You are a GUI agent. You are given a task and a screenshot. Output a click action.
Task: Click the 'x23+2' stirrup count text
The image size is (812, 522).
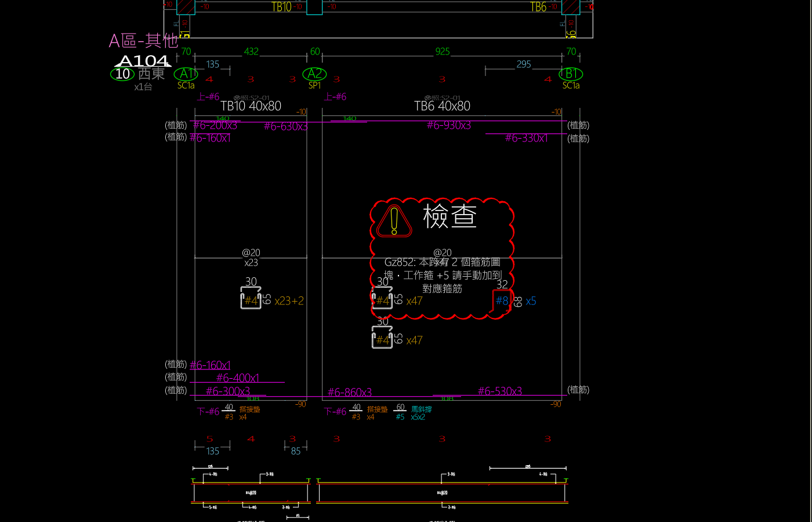(x=289, y=301)
